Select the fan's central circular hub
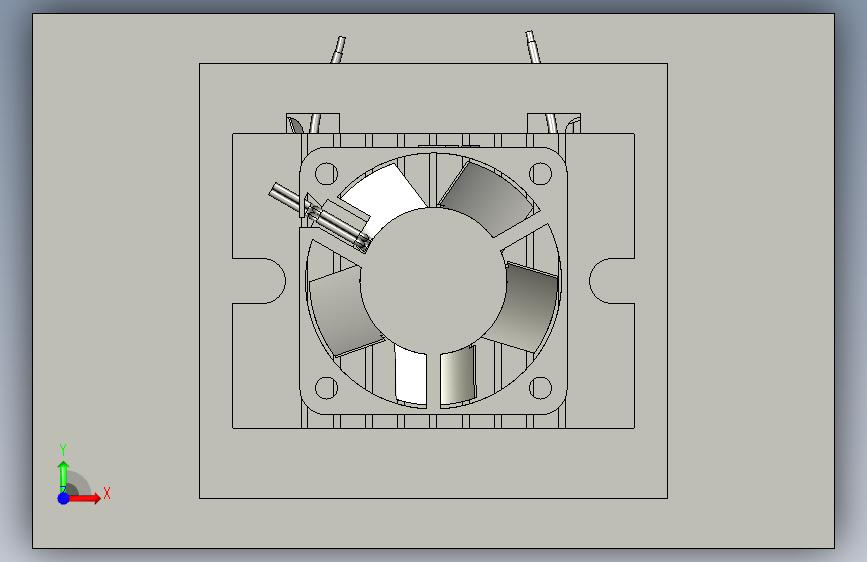 [433, 280]
